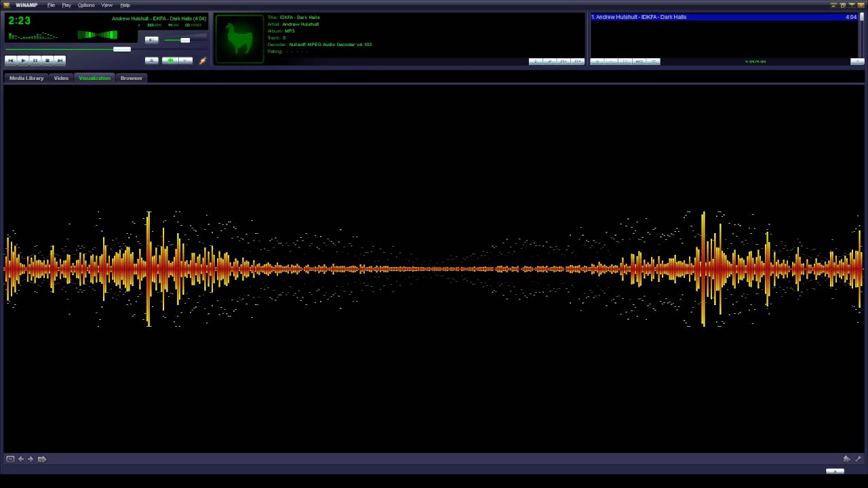Screen dimensions: 868x488
Task: Switch to the Video tab
Action: point(61,78)
